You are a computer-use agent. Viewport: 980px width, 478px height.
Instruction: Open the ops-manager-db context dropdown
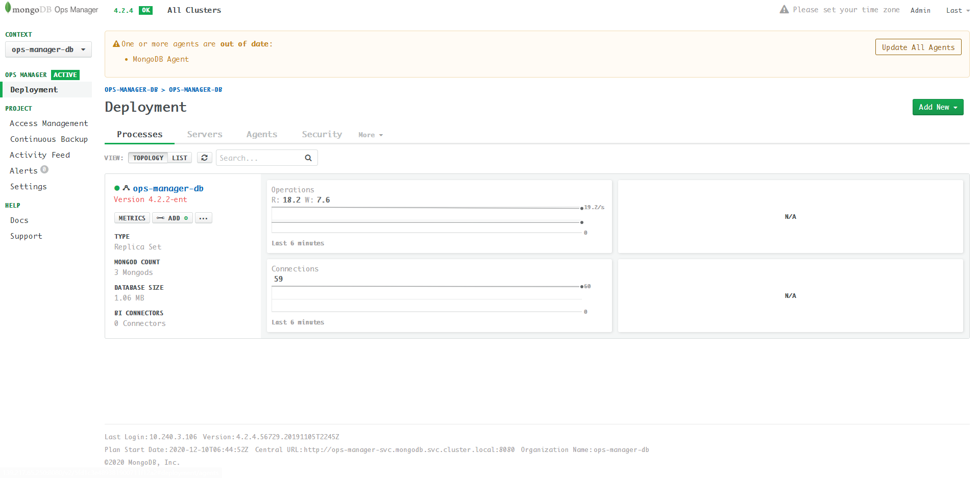[x=48, y=49]
